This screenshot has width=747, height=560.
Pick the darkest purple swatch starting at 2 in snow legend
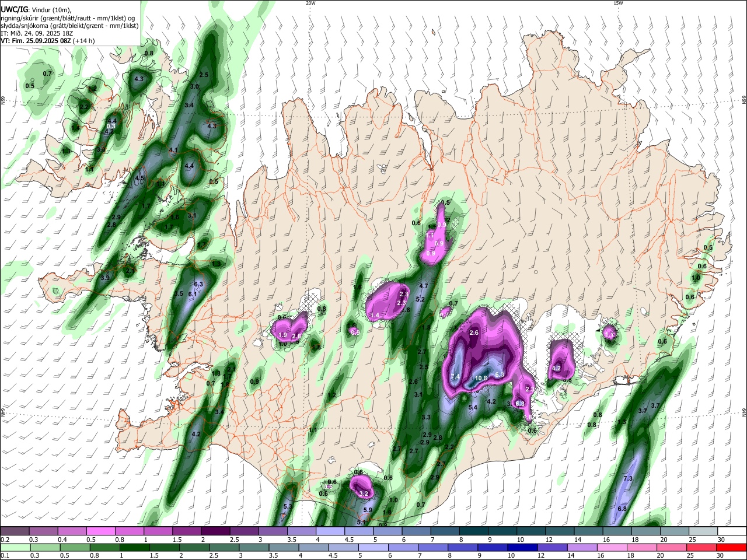[x=215, y=531]
